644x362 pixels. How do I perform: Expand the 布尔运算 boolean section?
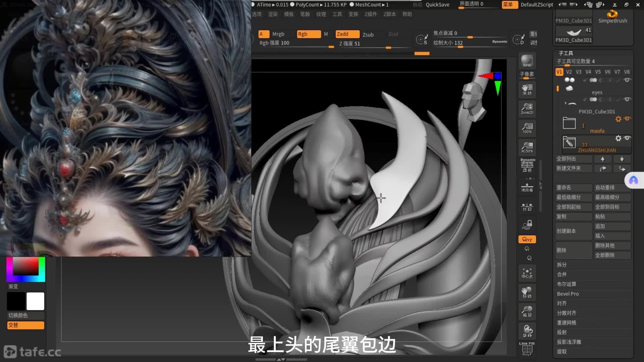[x=567, y=284]
